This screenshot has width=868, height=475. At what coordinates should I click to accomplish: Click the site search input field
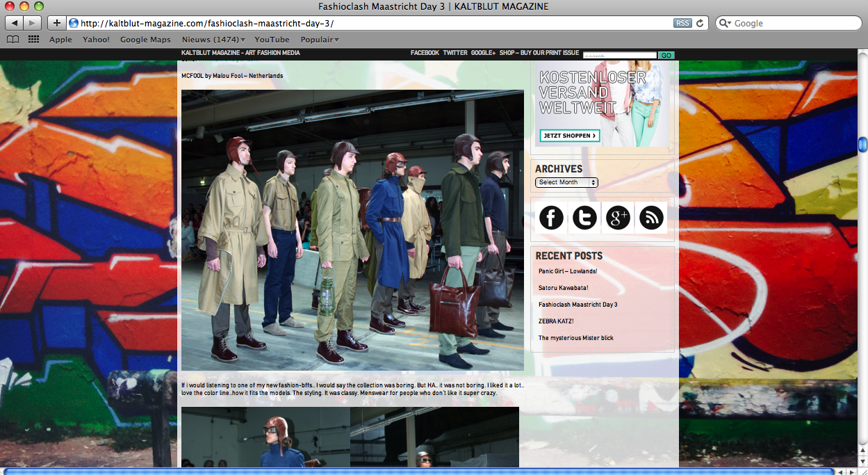[620, 55]
